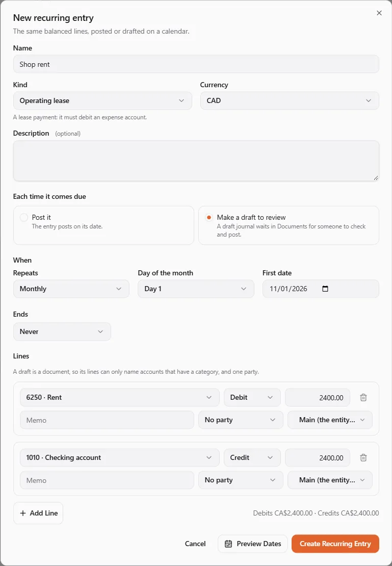Open the Repeats dropdown set to Monthly
392x566 pixels.
click(71, 289)
